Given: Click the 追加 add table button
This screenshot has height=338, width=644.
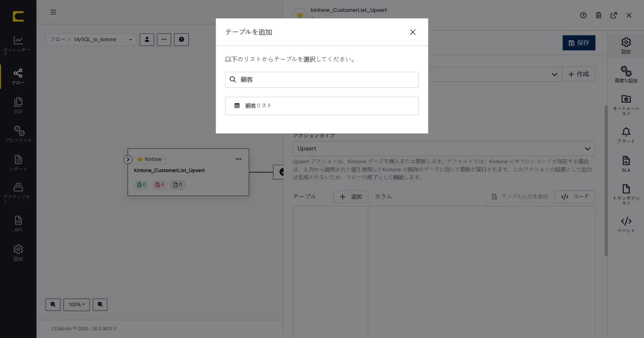Looking at the screenshot, I should [x=351, y=197].
